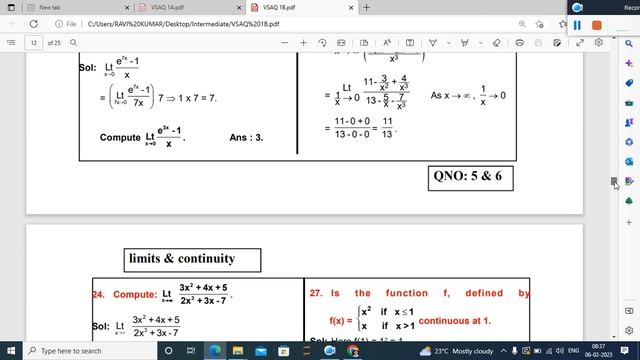Start Read aloud for the PDF
Viewport: 640px width, 360px height.
(x=387, y=42)
